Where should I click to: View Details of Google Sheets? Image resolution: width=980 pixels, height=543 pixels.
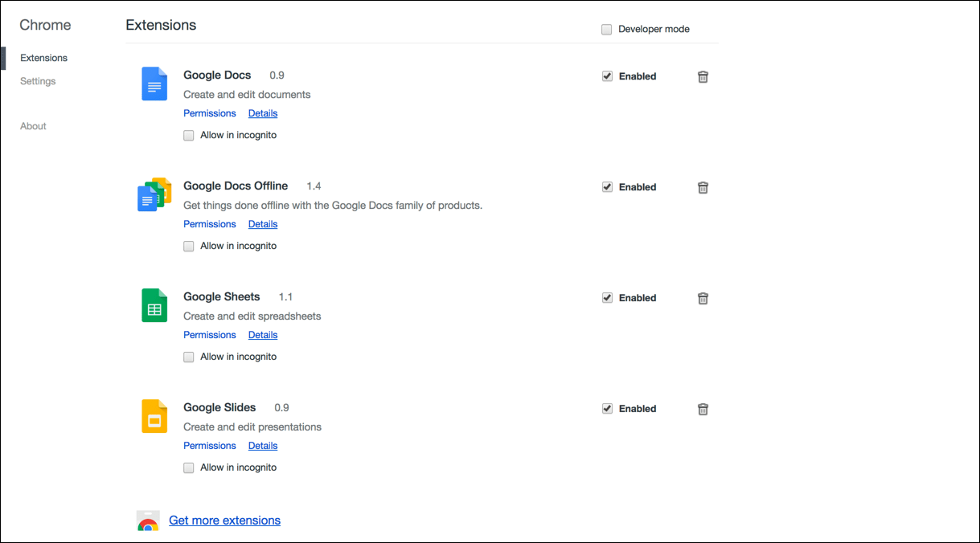tap(262, 335)
